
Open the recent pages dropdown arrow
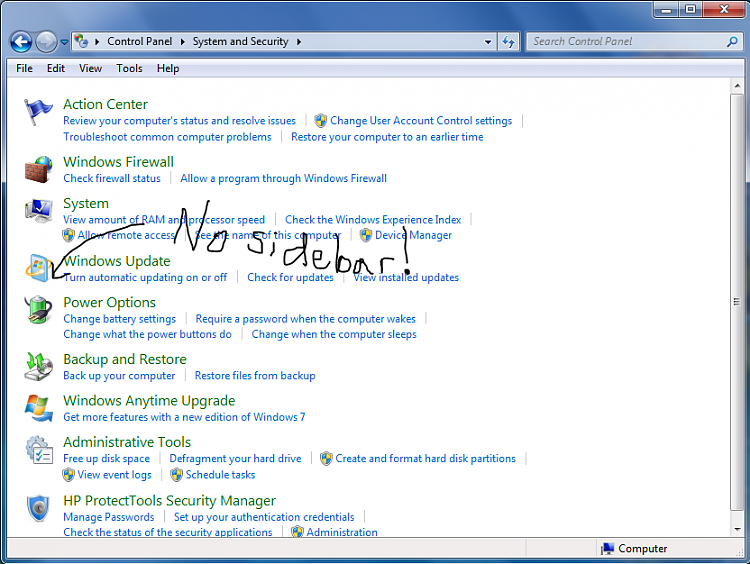[x=64, y=42]
